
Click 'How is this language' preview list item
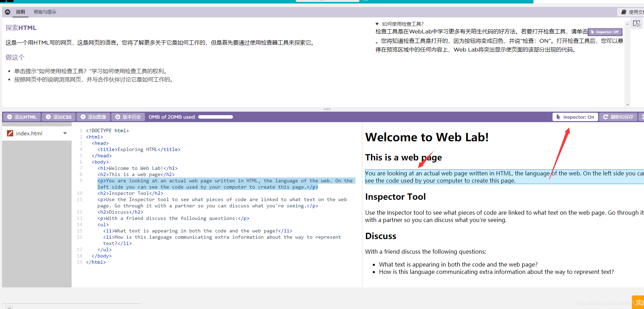497,272
